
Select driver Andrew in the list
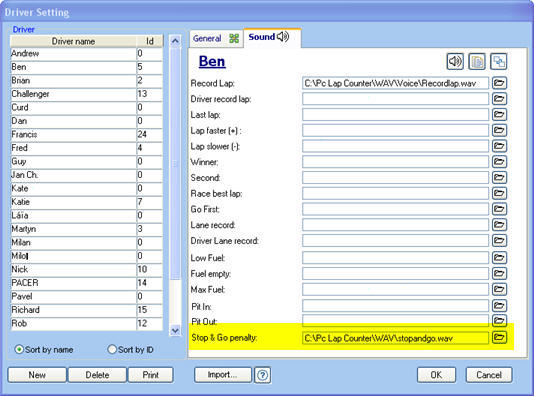point(73,54)
